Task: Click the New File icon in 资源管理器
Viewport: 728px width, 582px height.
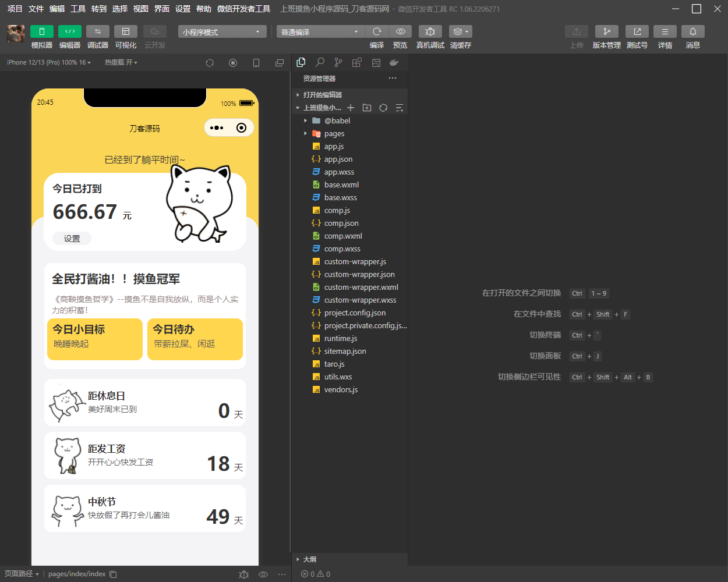Action: (x=349, y=107)
